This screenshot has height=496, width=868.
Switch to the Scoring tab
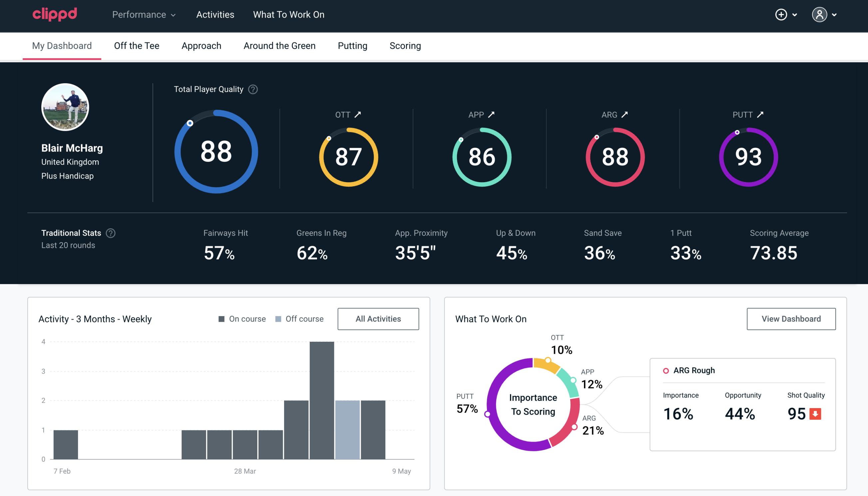[x=405, y=45]
